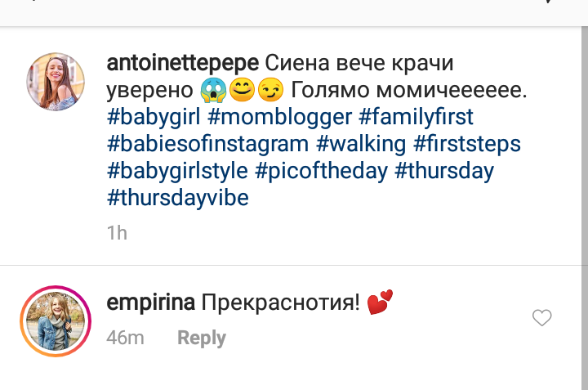Tap the #momblogger hashtag
Image resolution: width=588 pixels, height=390 pixels.
tap(286, 117)
